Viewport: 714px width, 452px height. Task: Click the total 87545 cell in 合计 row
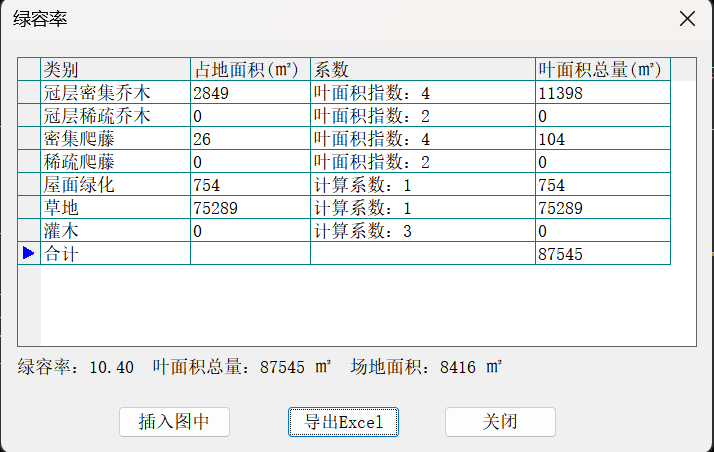point(602,254)
